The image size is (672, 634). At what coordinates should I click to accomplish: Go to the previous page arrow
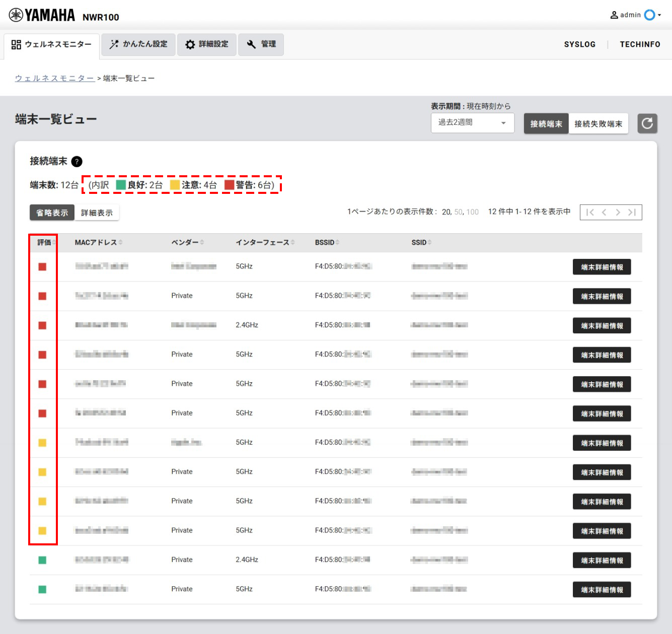click(604, 213)
